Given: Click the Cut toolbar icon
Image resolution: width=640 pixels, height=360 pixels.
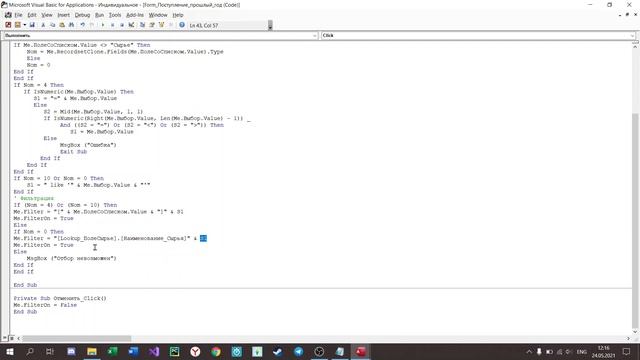Looking at the screenshot, I should [x=43, y=25].
